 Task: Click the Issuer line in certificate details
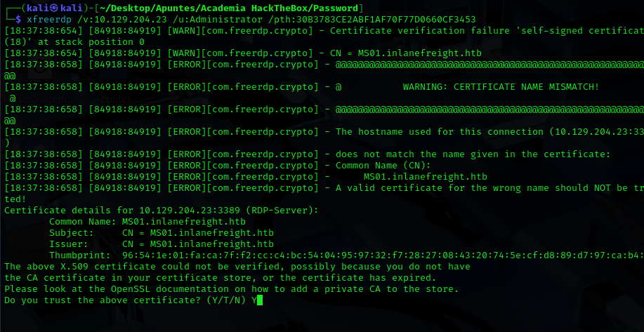162,244
